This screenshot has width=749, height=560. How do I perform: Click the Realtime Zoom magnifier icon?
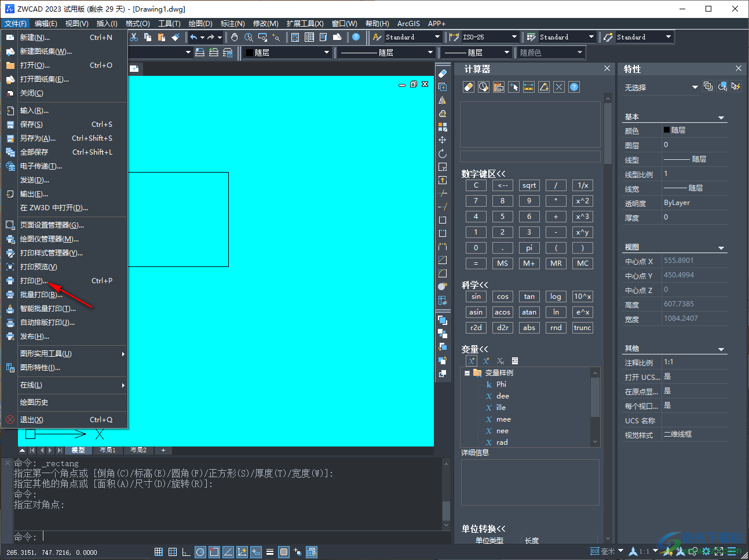pyautogui.click(x=249, y=37)
